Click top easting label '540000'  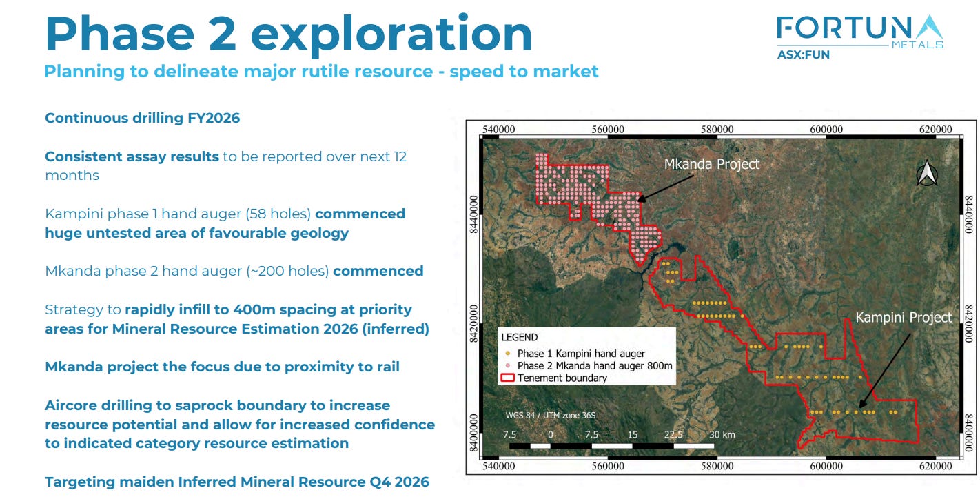pyautogui.click(x=498, y=129)
